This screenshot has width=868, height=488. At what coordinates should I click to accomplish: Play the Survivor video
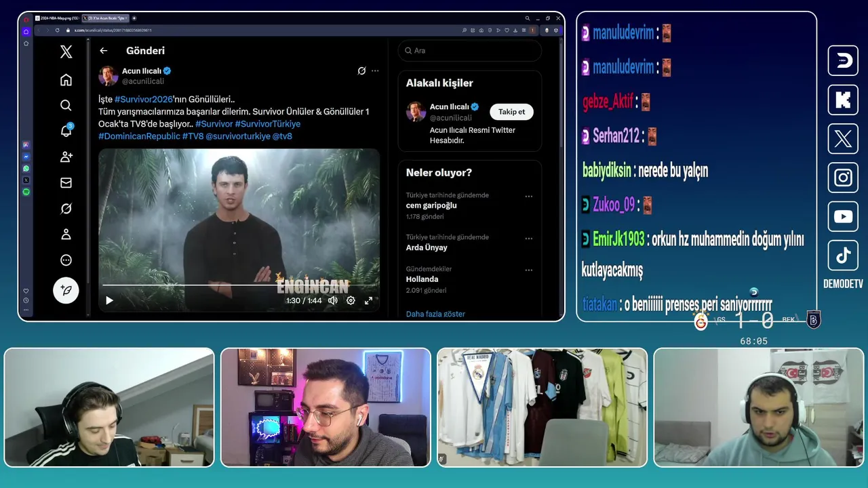point(109,300)
